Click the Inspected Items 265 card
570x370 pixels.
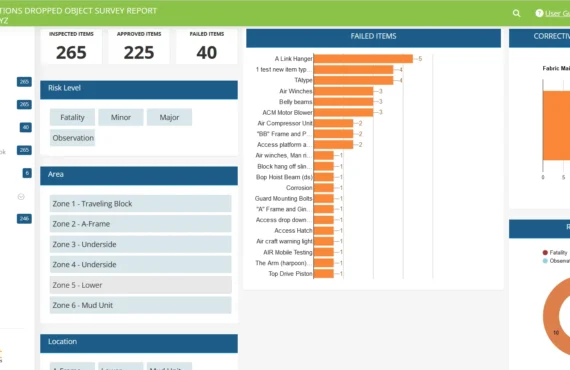(x=71, y=47)
